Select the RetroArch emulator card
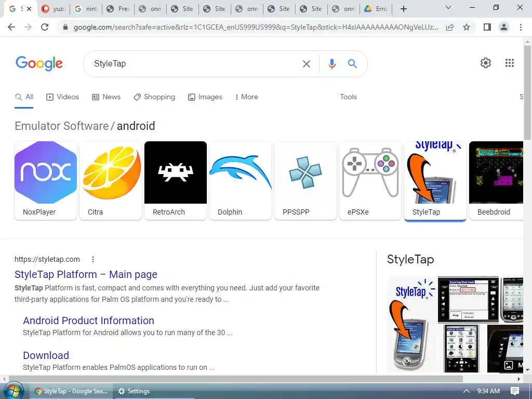 click(176, 180)
